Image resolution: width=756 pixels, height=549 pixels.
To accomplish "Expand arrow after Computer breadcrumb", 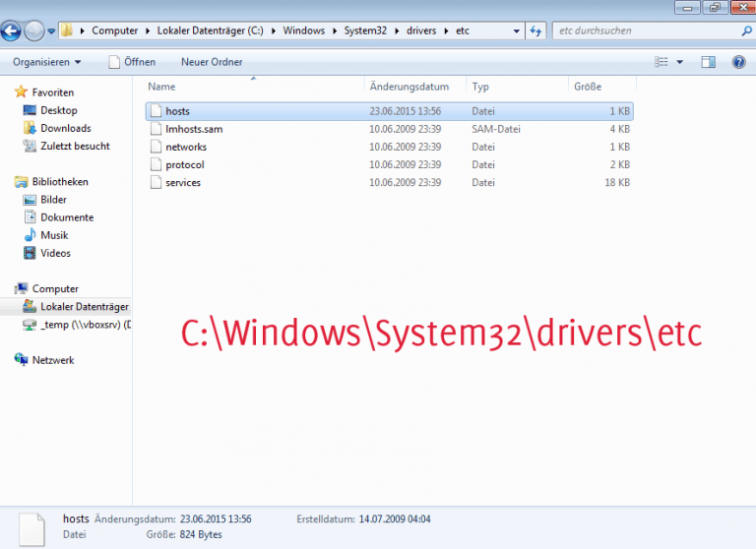I will 148,30.
